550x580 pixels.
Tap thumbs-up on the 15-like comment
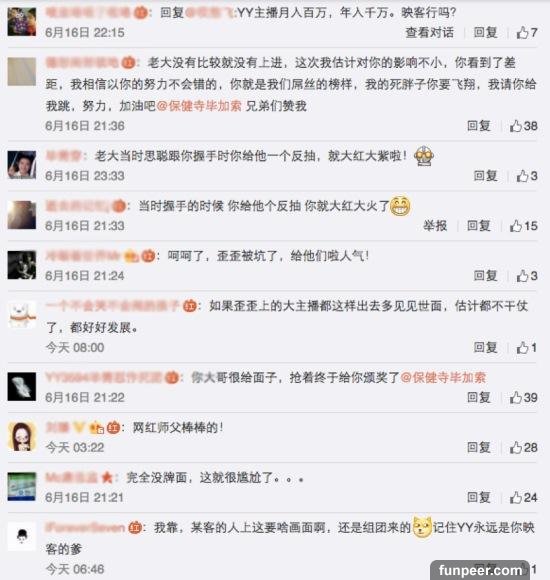click(x=523, y=226)
